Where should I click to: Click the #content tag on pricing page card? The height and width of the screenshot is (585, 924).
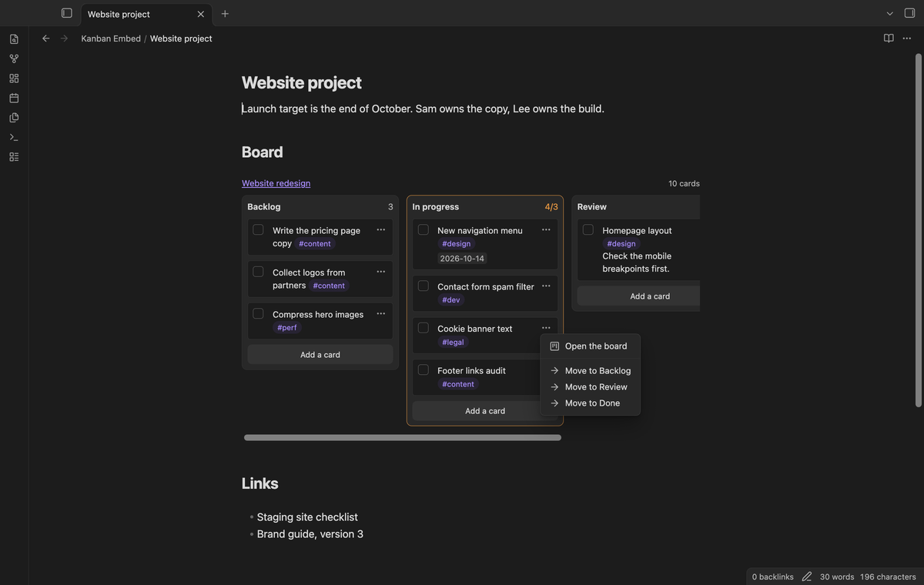pos(315,244)
